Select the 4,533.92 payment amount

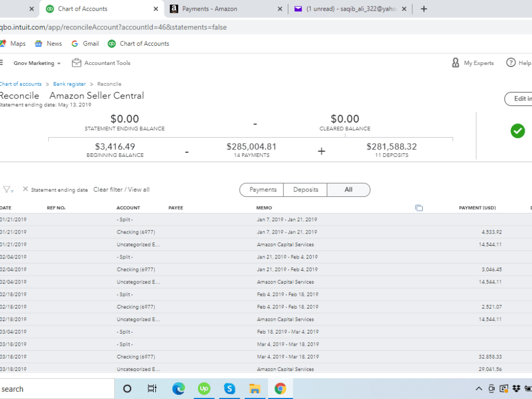(x=491, y=232)
